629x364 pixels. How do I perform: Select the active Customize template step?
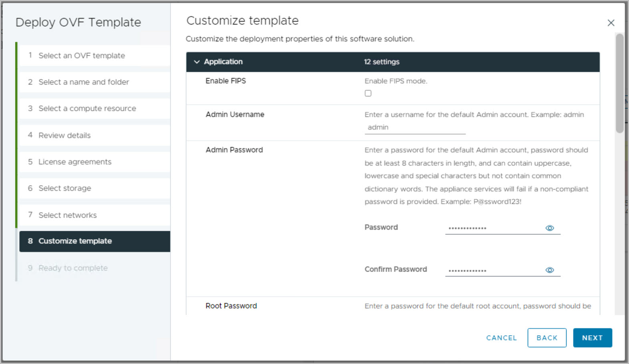(x=75, y=241)
